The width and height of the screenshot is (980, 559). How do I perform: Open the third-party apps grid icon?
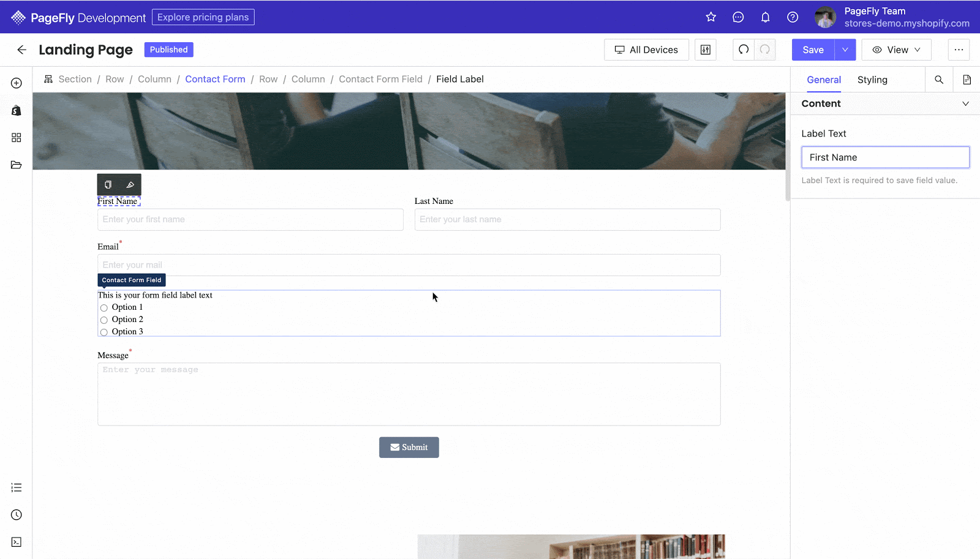click(x=17, y=138)
